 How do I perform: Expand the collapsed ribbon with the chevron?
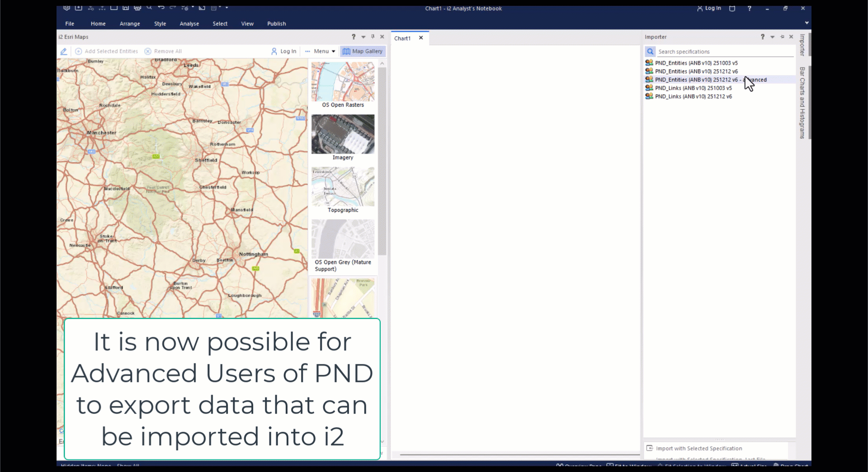tap(807, 23)
